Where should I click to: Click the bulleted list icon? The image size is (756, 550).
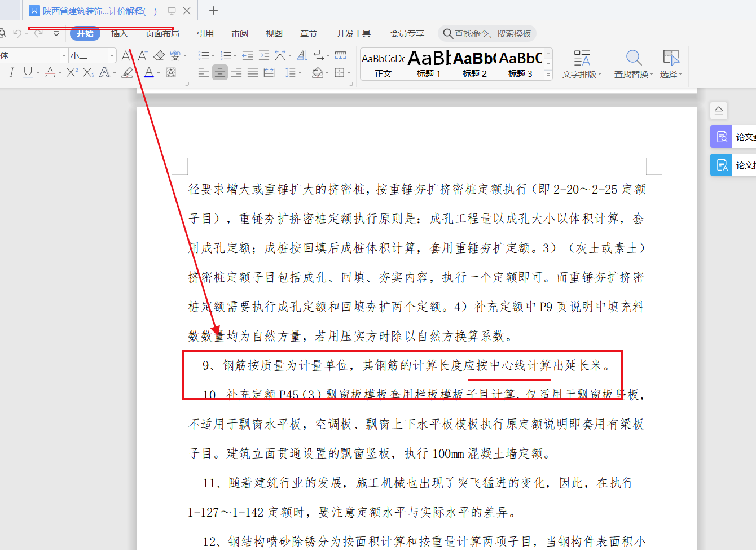204,55
